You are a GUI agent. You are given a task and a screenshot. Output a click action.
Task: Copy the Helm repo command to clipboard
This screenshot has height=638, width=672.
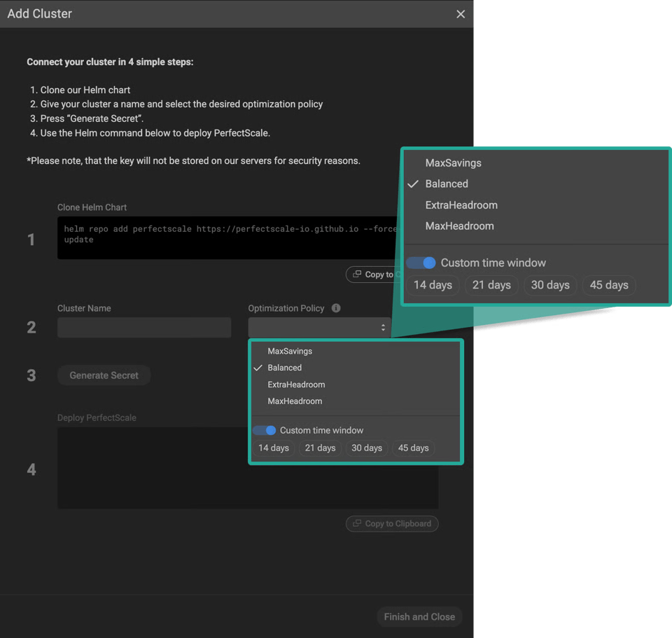click(373, 275)
